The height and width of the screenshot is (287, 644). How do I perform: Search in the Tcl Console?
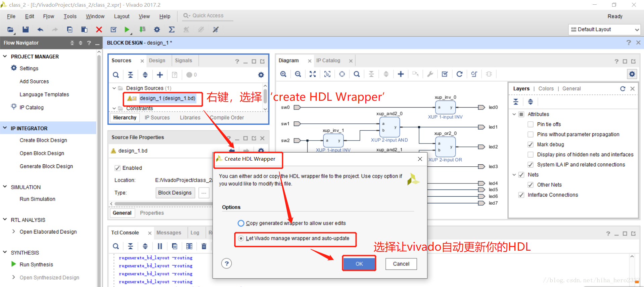[x=116, y=246]
